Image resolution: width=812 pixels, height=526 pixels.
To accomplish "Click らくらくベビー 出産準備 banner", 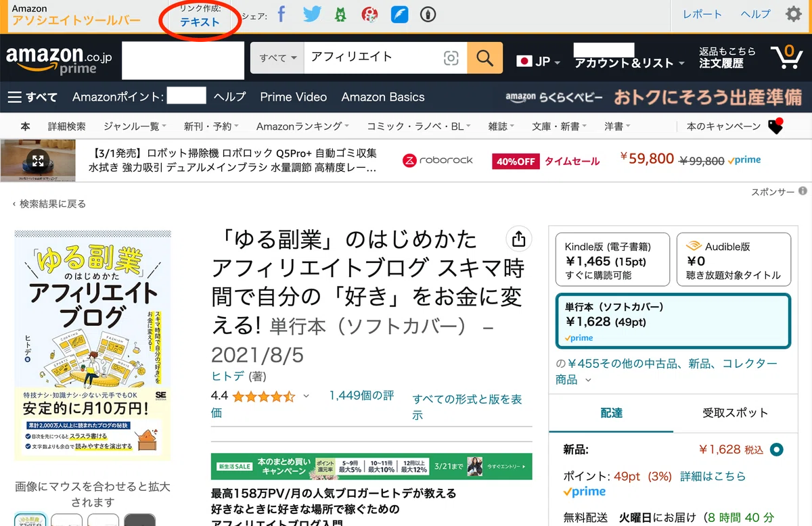I will pyautogui.click(x=654, y=97).
